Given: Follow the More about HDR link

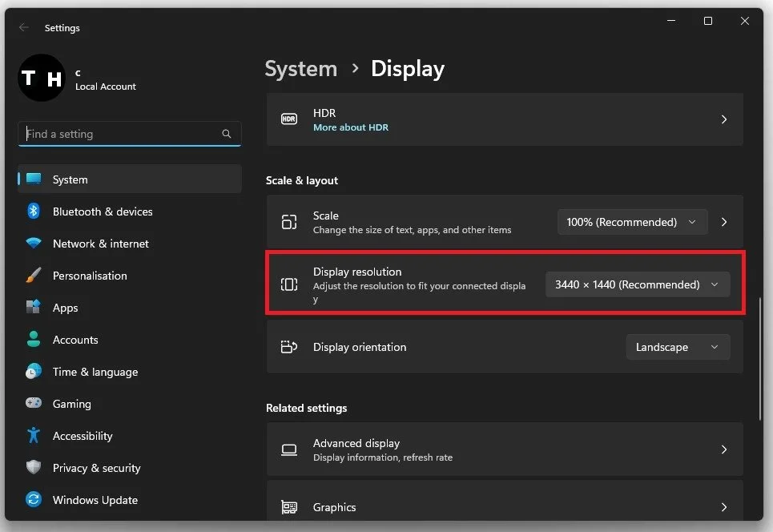Looking at the screenshot, I should tap(351, 127).
